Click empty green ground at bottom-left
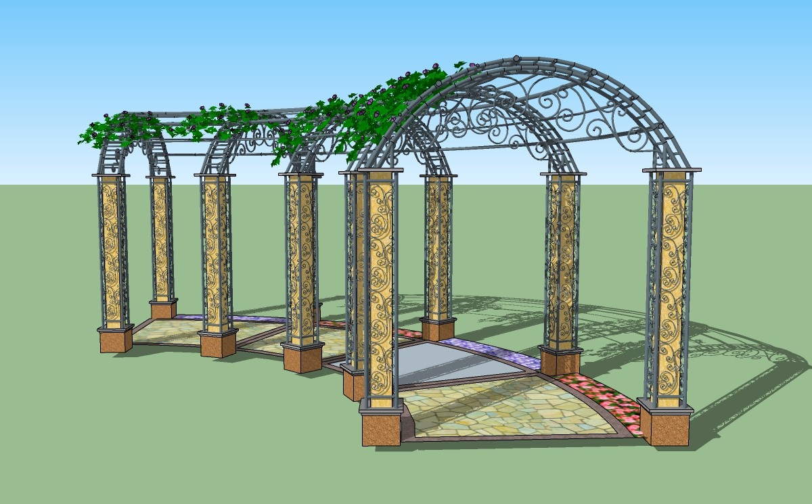 pos(101,440)
